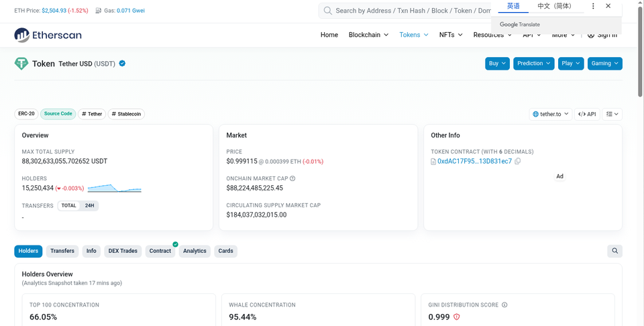Click the blue verified checkmark badge
This screenshot has width=644, height=326.
point(122,63)
